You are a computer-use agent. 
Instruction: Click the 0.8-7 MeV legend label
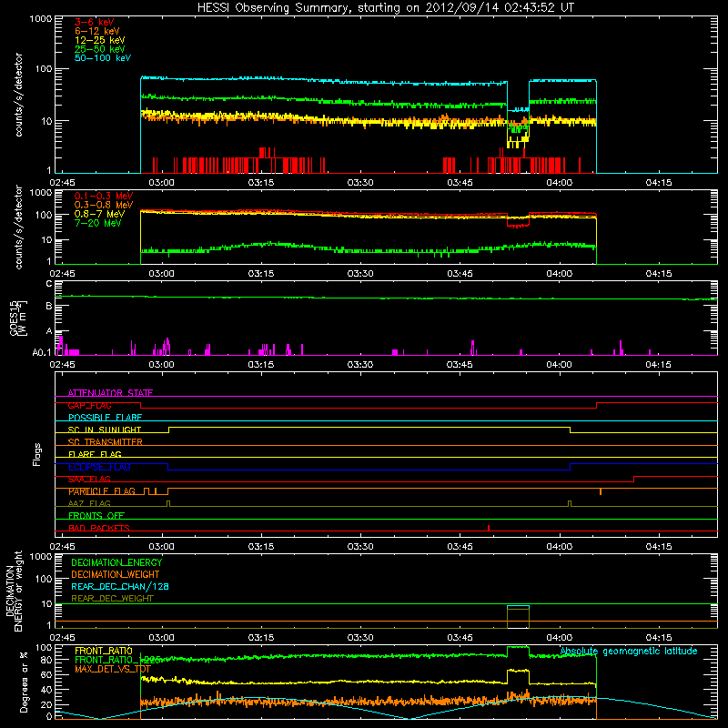point(99,214)
